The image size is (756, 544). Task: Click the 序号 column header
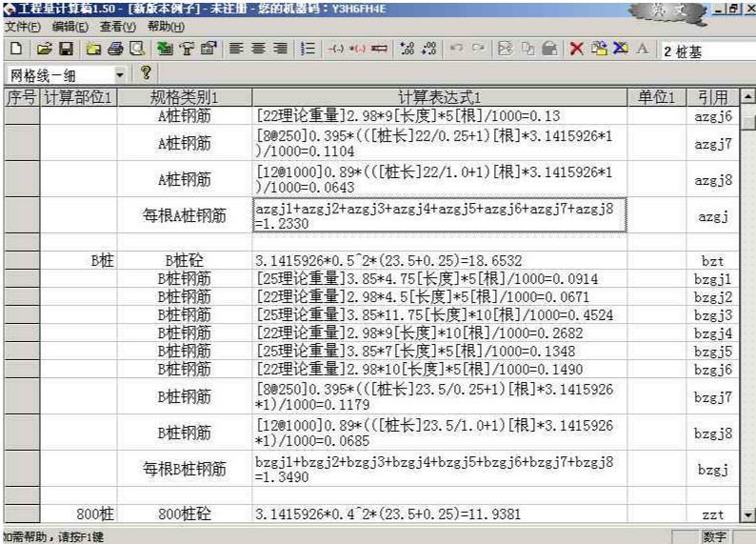click(22, 97)
